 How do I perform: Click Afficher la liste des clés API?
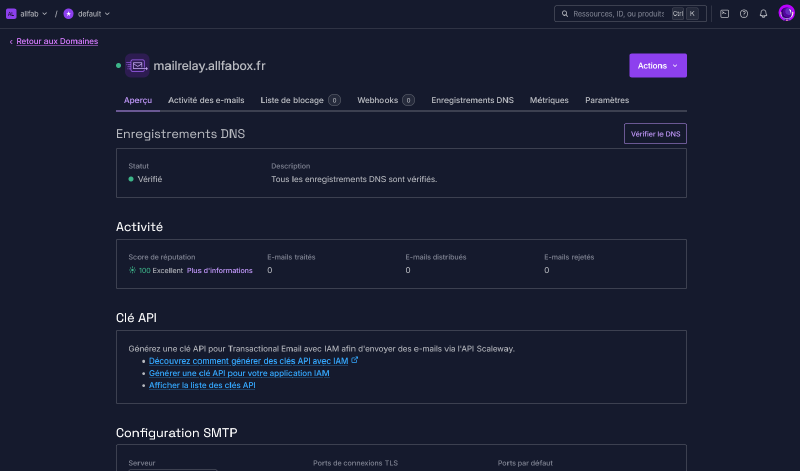(202, 385)
